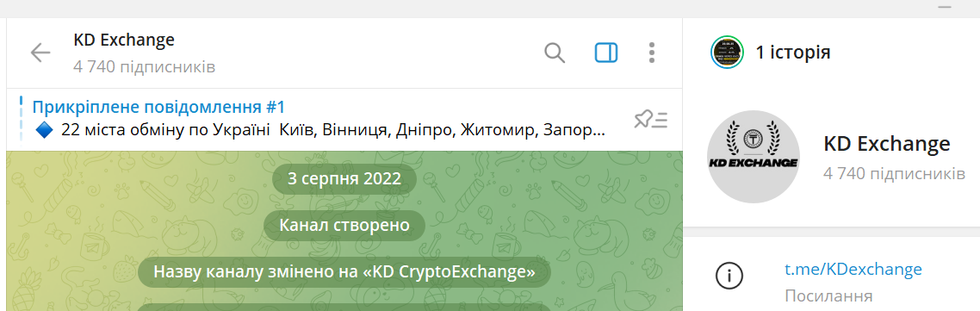Viewport: 980px width, 311px height.
Task: Toggle the right info side panel
Action: 605,53
